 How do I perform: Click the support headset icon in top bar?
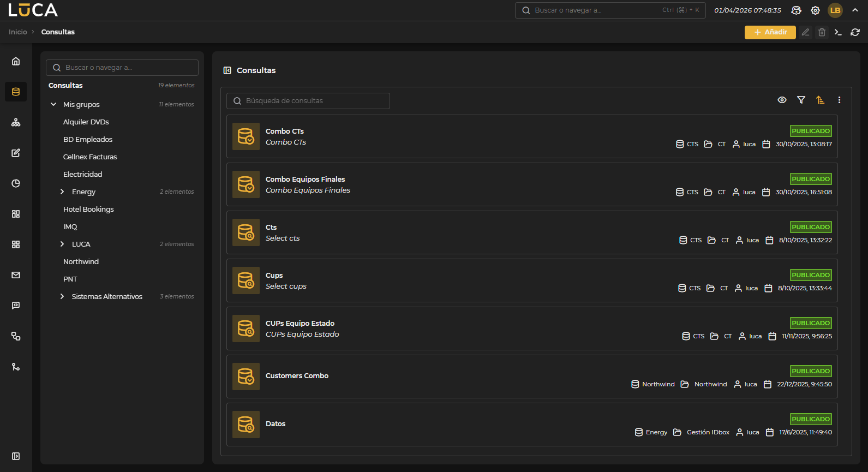[x=797, y=10]
